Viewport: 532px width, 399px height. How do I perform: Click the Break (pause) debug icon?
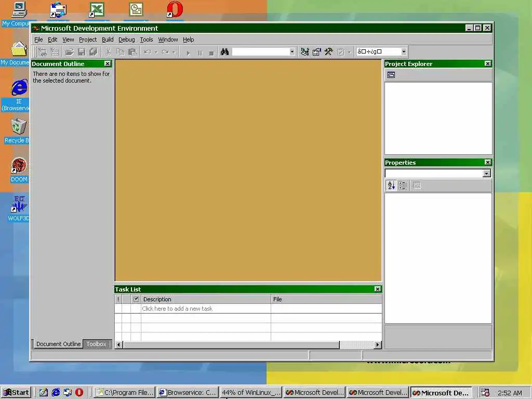[x=200, y=52]
